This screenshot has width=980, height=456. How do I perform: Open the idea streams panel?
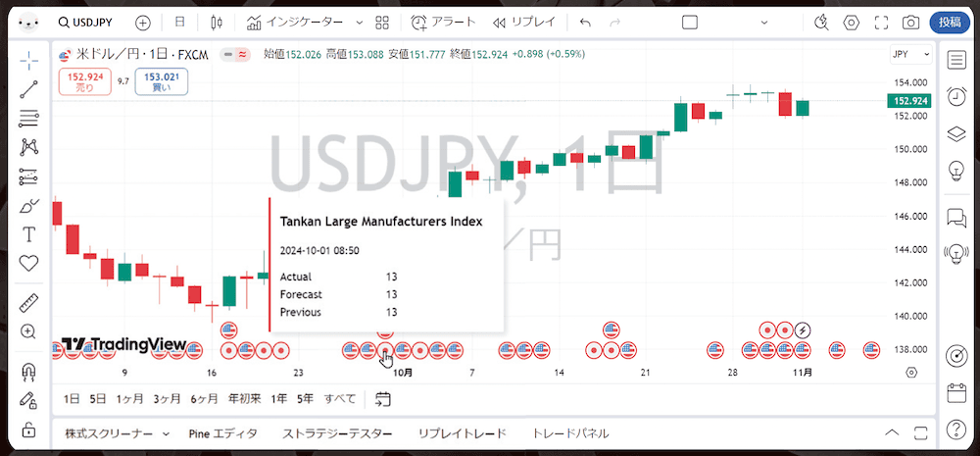click(955, 253)
